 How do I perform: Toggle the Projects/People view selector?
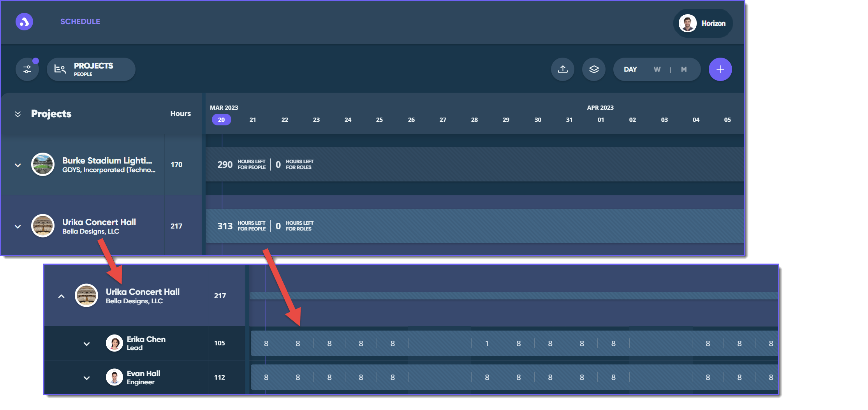(x=91, y=69)
